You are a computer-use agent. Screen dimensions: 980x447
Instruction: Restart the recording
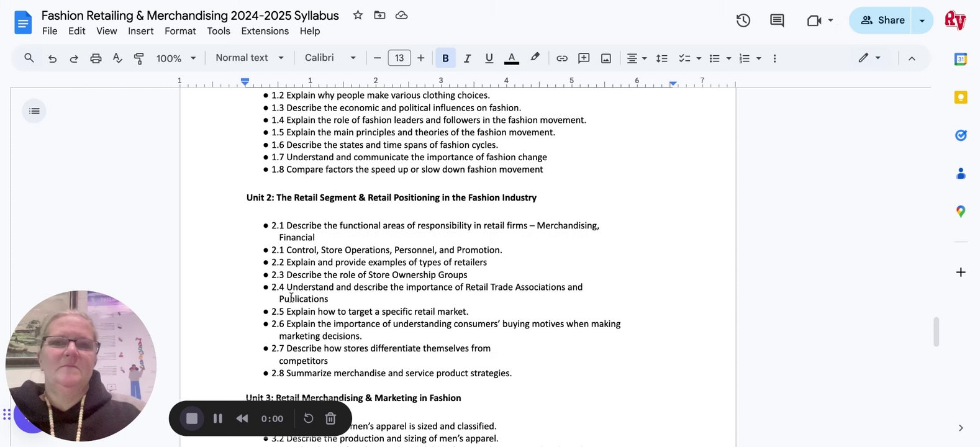coord(309,418)
